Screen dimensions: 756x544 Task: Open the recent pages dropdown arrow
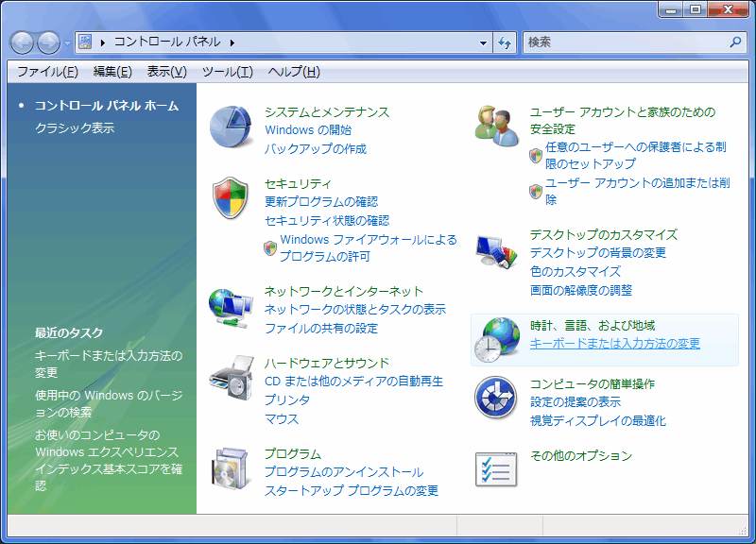67,43
